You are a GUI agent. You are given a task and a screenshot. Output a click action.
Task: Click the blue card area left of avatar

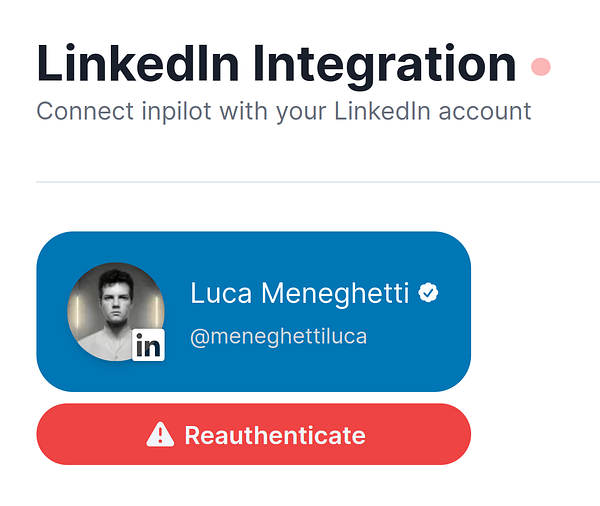[52, 310]
